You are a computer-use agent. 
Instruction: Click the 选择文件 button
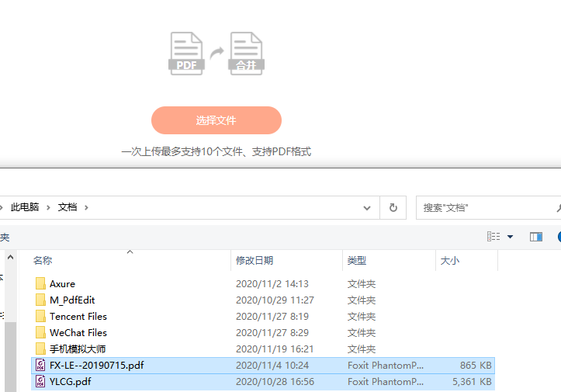[x=216, y=120]
